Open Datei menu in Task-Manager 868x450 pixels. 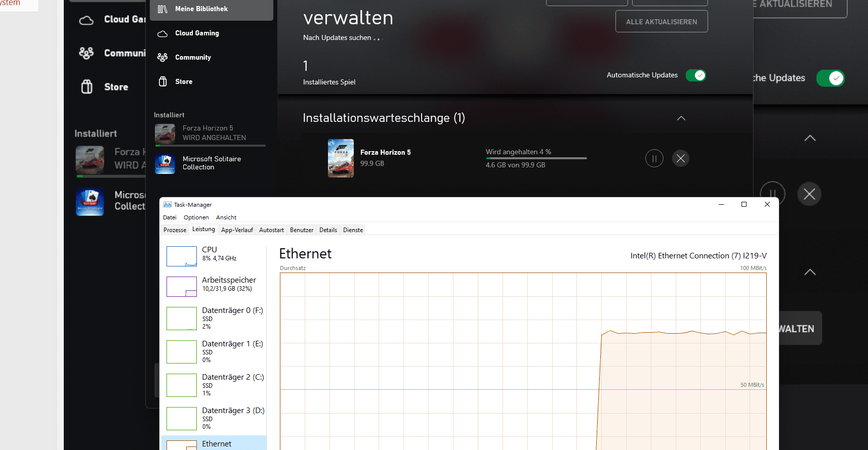pos(170,217)
